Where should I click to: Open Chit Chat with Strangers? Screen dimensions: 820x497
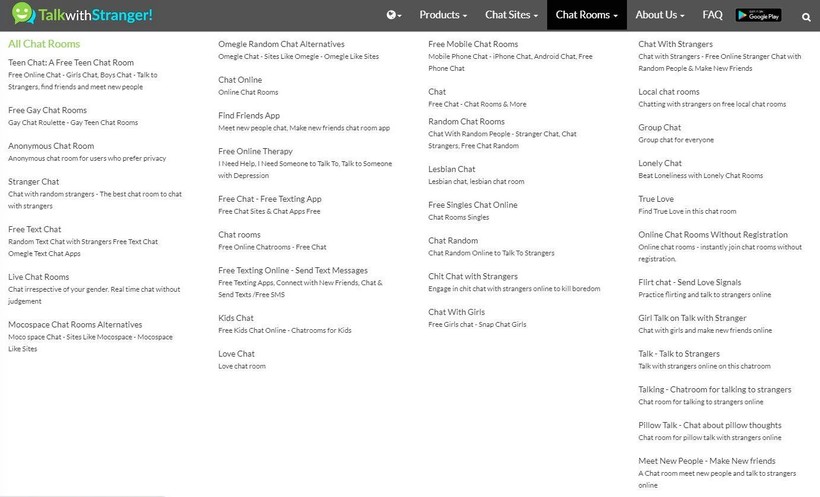[x=473, y=276]
